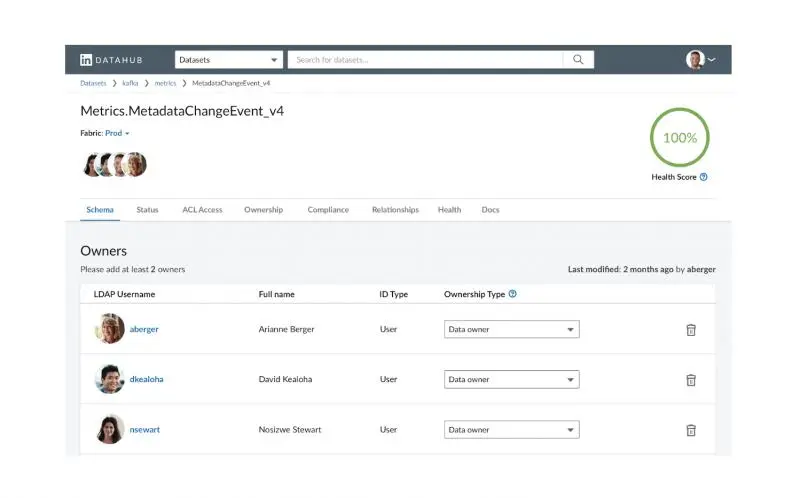Open user profile avatar menu

[700, 60]
